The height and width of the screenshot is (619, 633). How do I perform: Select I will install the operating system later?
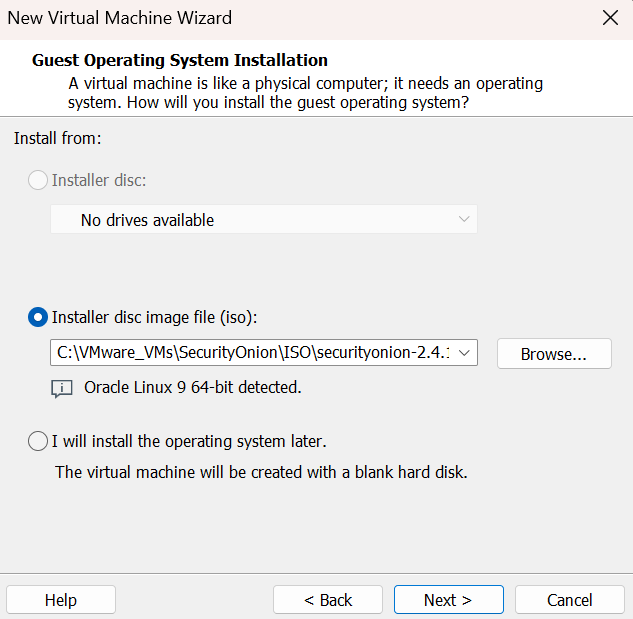click(x=38, y=441)
